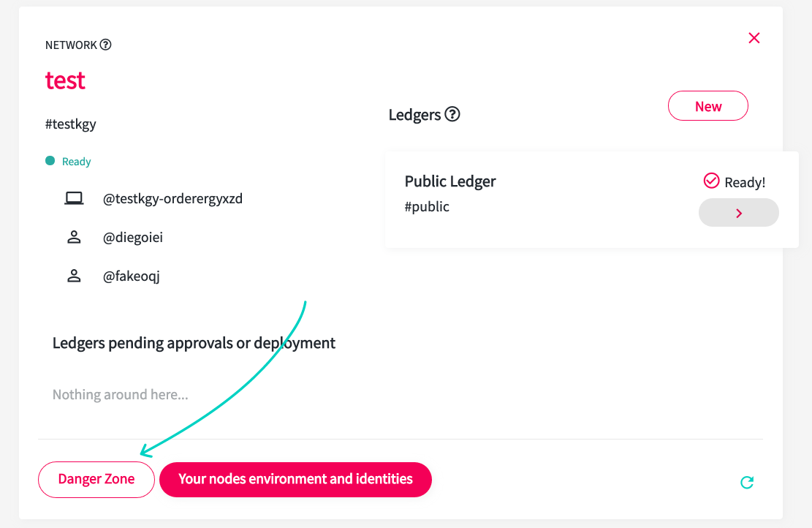
Task: Click the refresh icon at bottom right
Action: pyautogui.click(x=747, y=483)
